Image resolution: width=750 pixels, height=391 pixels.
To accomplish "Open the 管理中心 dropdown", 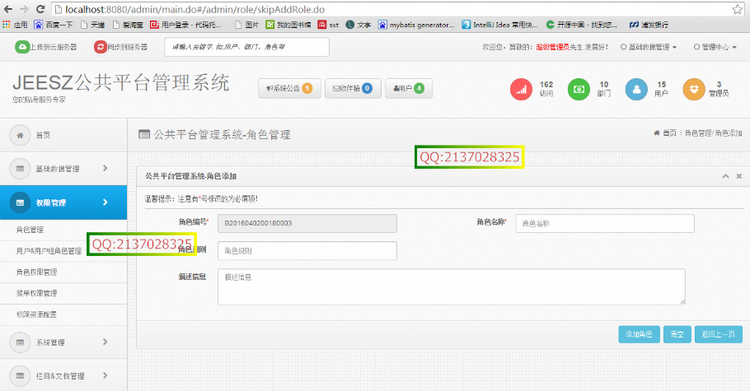I will pos(715,47).
